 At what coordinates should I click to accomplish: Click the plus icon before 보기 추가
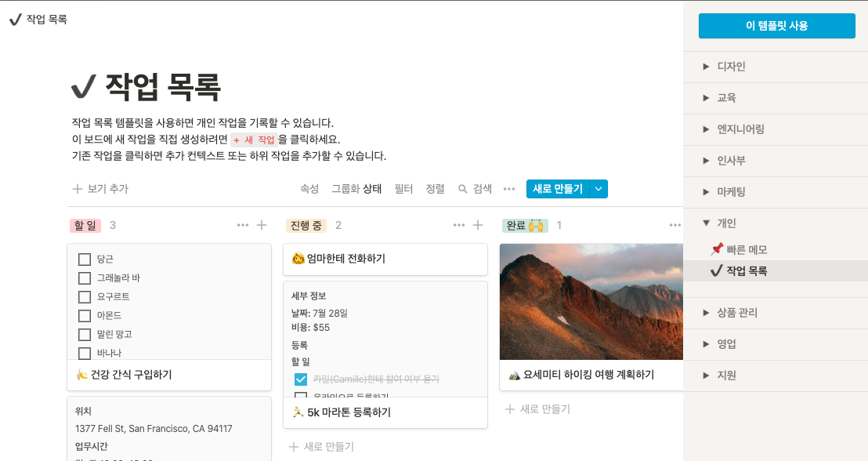pos(78,189)
